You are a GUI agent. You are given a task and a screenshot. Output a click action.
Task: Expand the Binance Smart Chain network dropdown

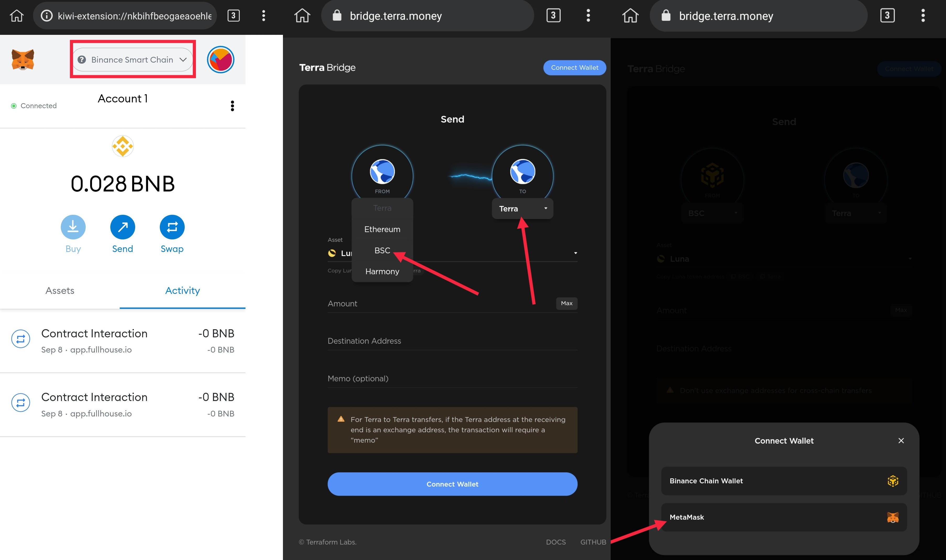(x=133, y=60)
